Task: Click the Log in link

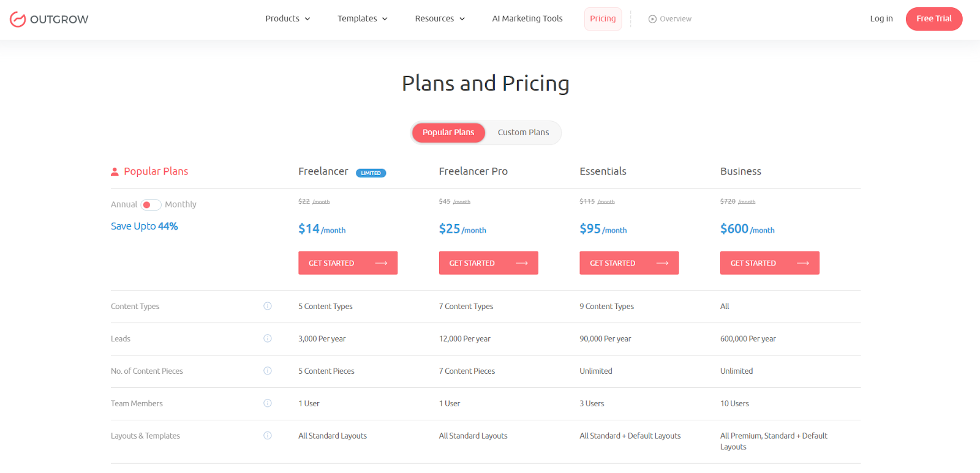Action: pyautogui.click(x=881, y=19)
